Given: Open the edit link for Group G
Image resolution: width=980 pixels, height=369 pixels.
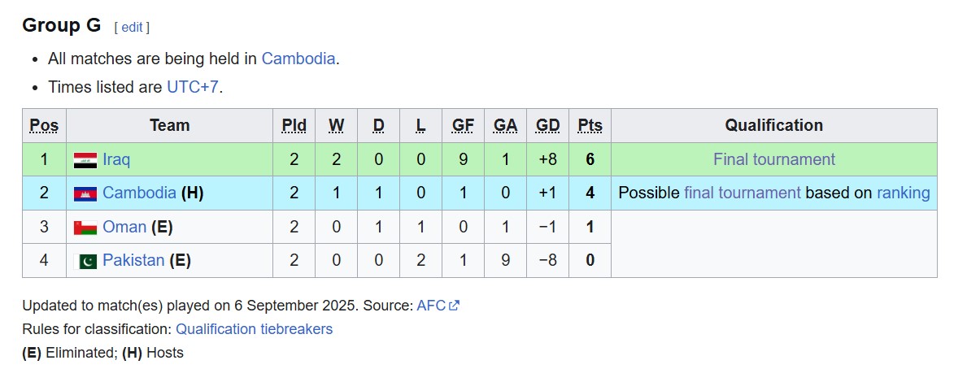Looking at the screenshot, I should coord(132,27).
